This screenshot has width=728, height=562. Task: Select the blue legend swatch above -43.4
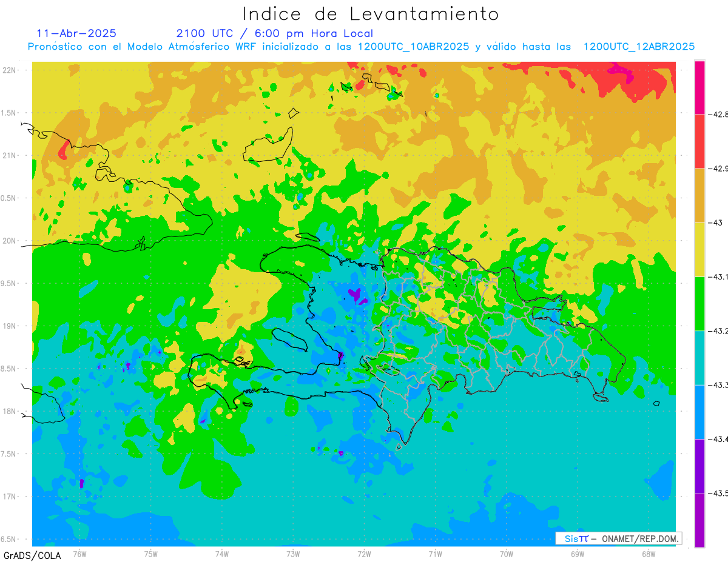click(699, 412)
